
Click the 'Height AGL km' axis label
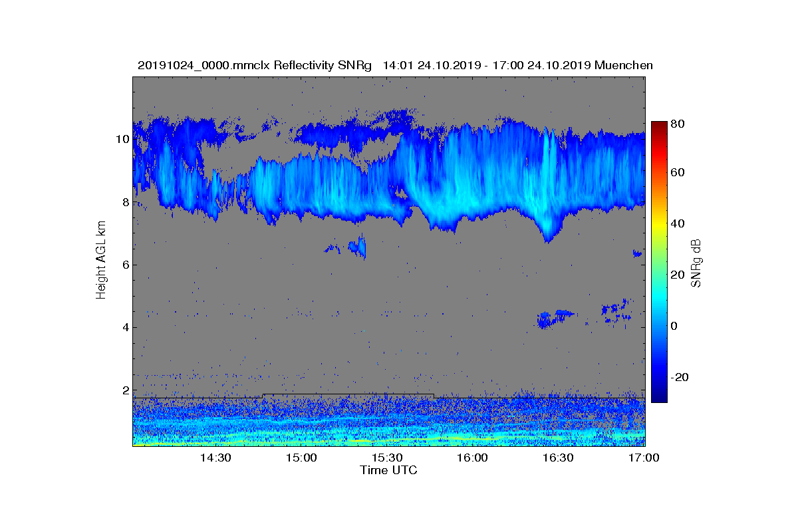[x=101, y=261]
